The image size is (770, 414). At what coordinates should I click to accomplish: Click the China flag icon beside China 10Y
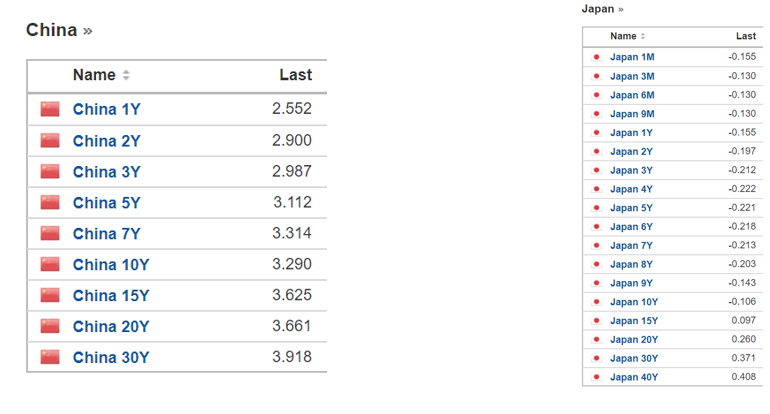tap(50, 265)
